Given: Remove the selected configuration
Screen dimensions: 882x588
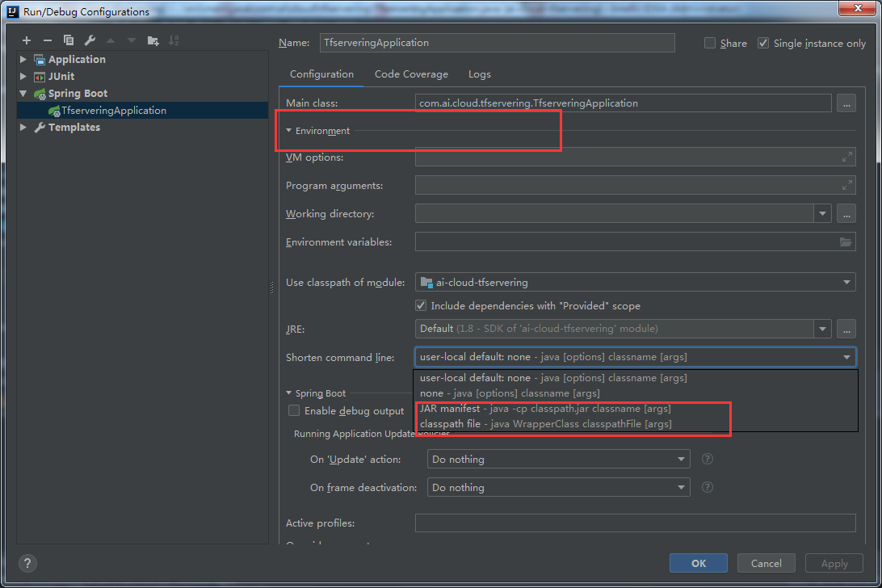Looking at the screenshot, I should click(48, 40).
